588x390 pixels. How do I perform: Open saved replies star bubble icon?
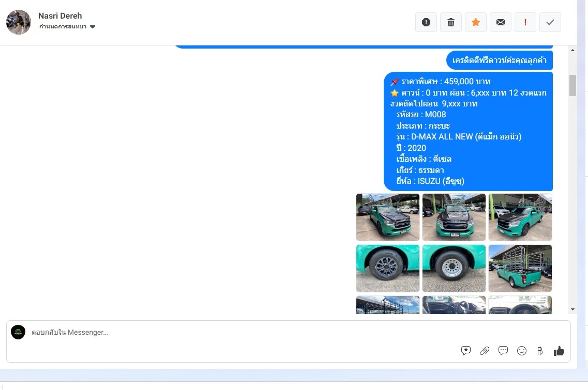[x=466, y=351]
